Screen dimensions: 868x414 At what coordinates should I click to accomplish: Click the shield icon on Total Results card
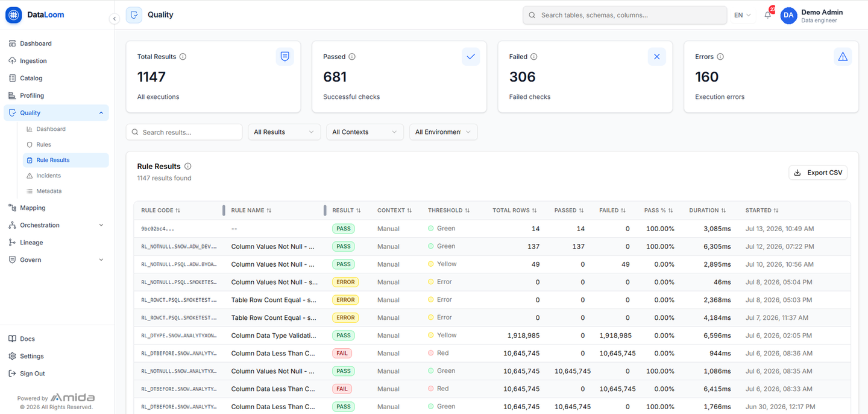point(285,57)
